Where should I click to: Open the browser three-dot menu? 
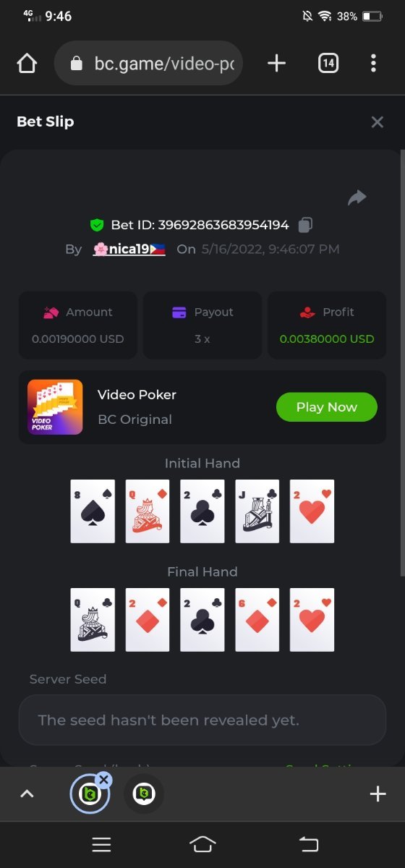pyautogui.click(x=373, y=64)
